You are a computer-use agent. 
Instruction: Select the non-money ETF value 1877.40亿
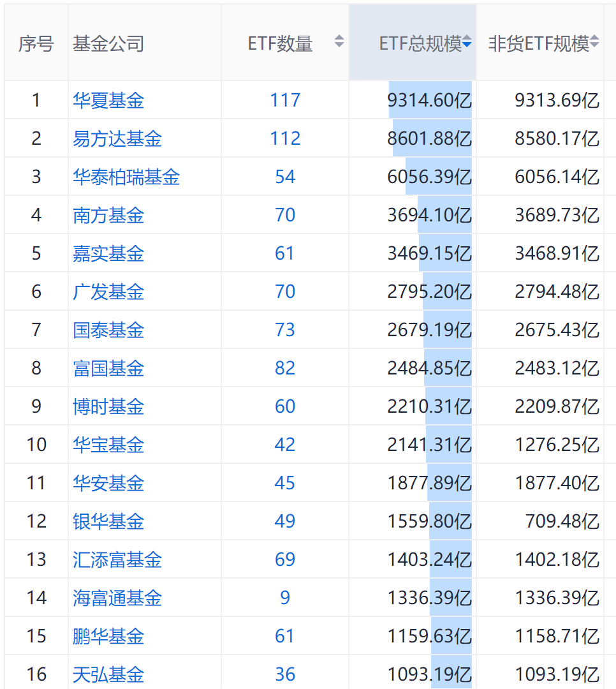pos(557,482)
